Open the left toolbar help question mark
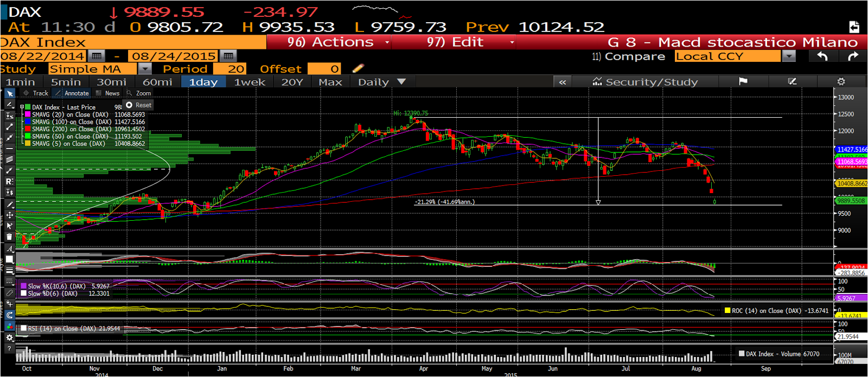Viewport: 868px width, 377px height. 9,348
